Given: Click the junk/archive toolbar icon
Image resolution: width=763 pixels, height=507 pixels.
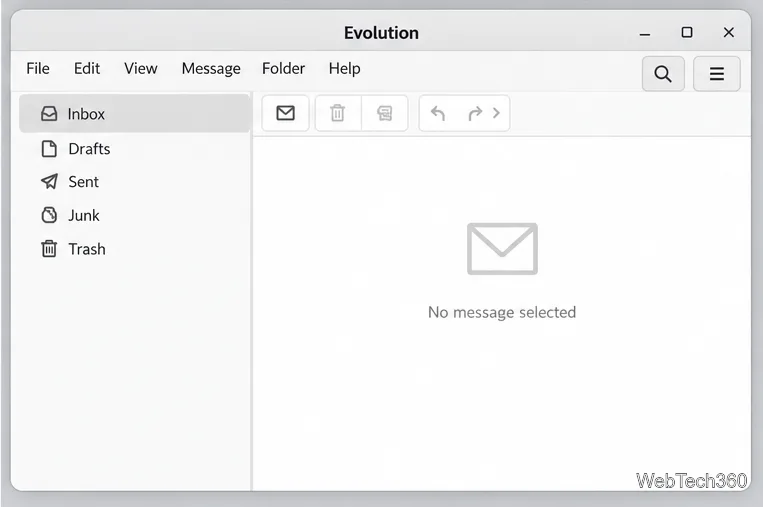Looking at the screenshot, I should (384, 113).
